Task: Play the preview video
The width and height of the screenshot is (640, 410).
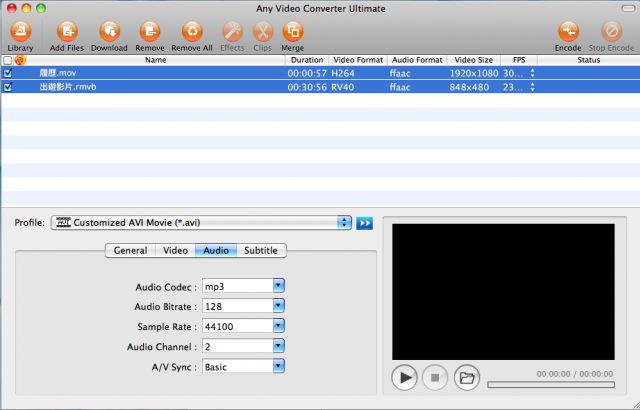Action: (x=404, y=377)
